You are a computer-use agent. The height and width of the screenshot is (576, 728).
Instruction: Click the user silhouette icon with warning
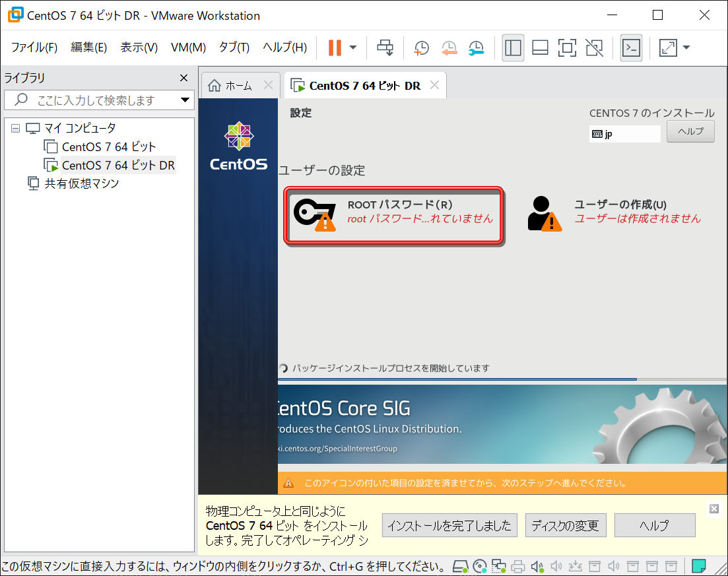tap(544, 214)
